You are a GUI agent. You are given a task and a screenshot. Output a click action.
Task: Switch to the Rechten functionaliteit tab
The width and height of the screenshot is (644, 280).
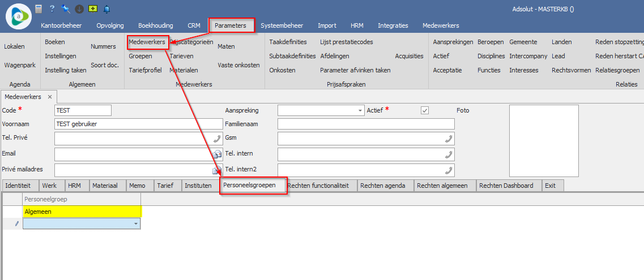(x=322, y=186)
